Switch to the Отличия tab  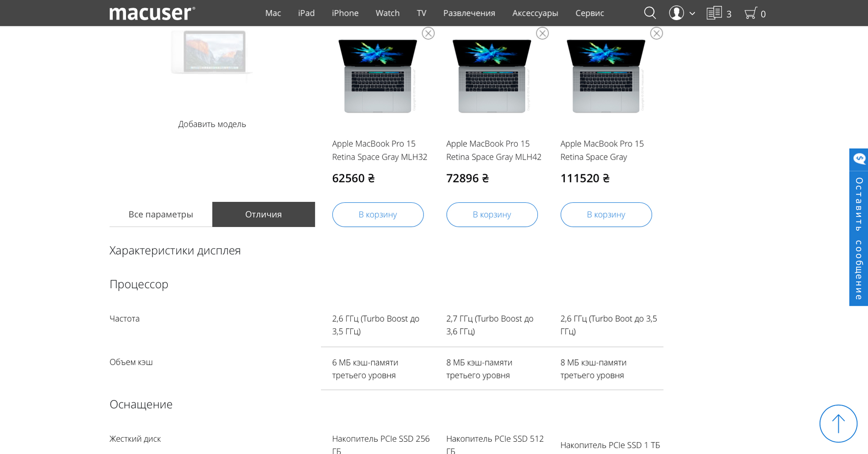tap(264, 214)
